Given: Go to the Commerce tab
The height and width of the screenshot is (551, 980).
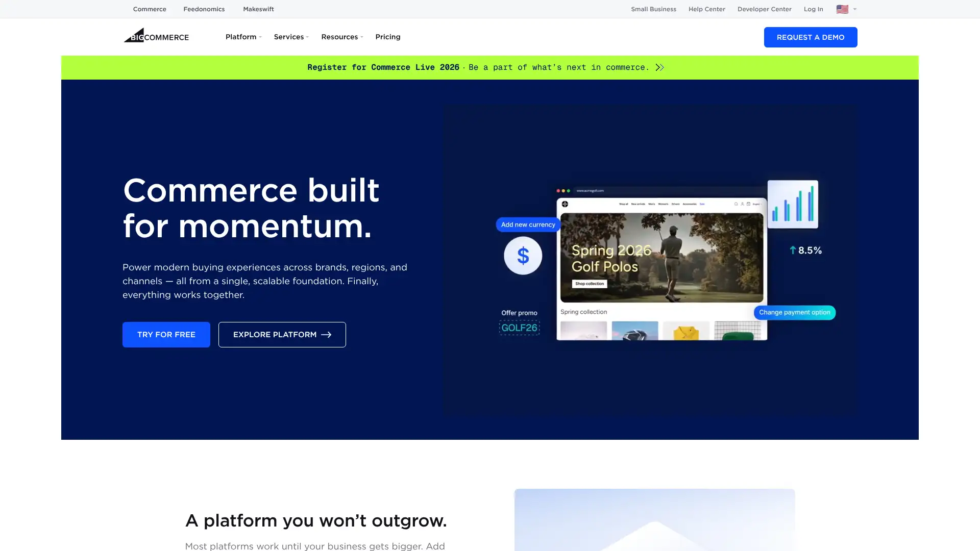Looking at the screenshot, I should point(150,9).
